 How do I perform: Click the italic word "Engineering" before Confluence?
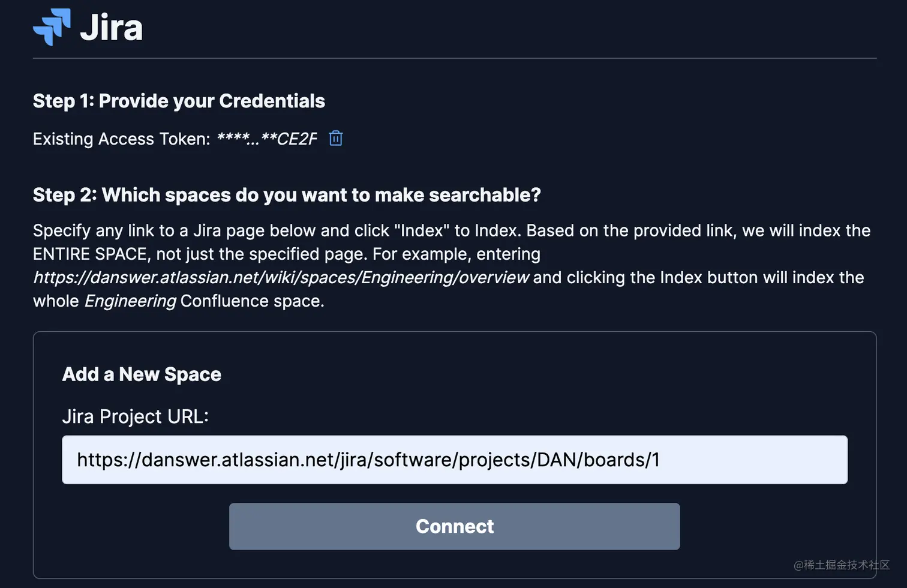(130, 301)
